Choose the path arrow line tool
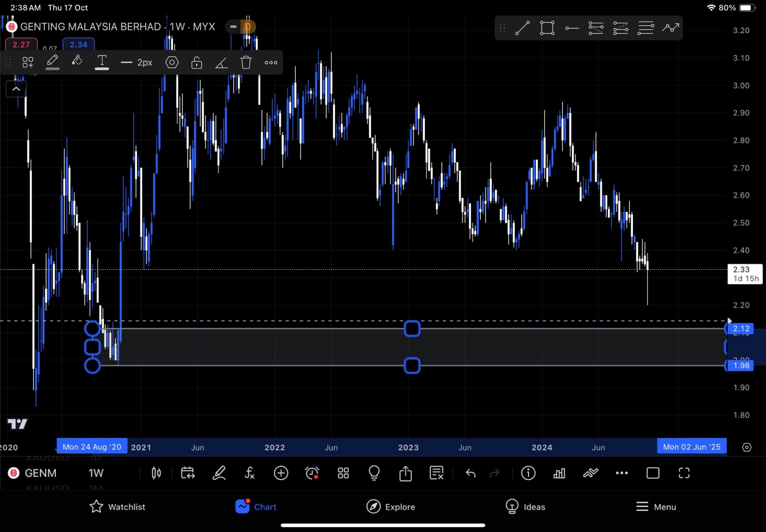Image resolution: width=766 pixels, height=532 pixels. pyautogui.click(x=671, y=28)
